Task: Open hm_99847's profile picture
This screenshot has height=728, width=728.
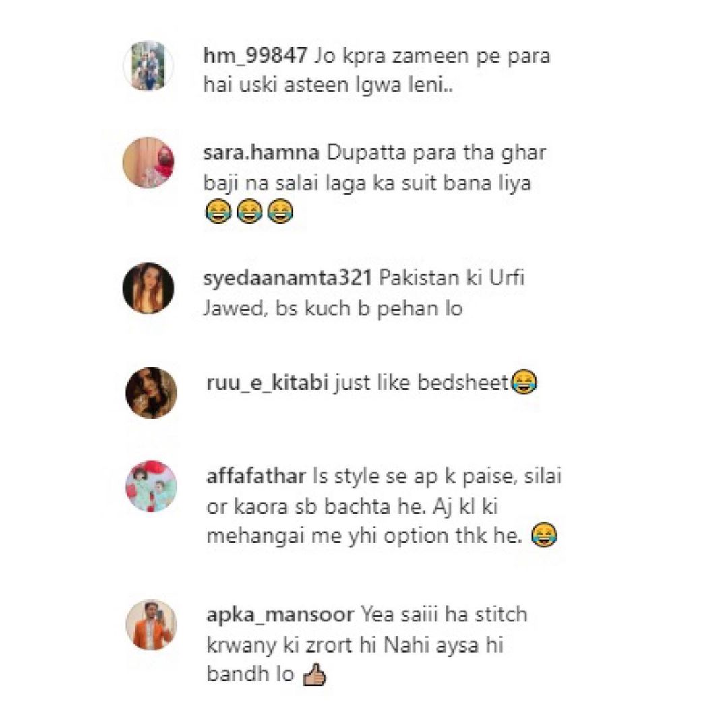Action: pyautogui.click(x=148, y=66)
